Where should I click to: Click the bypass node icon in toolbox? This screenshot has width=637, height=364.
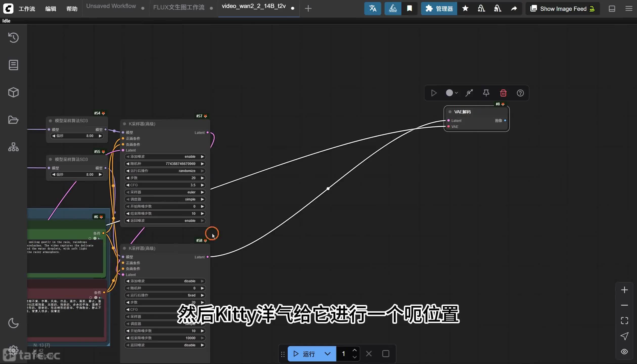[469, 93]
